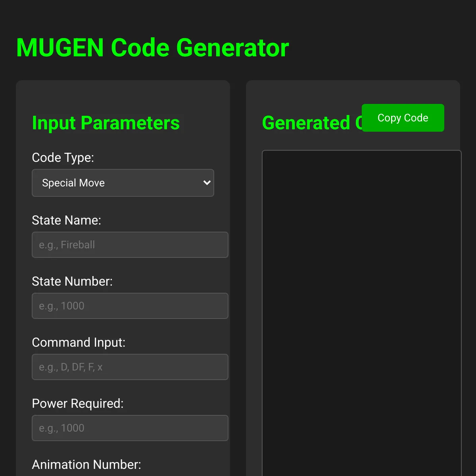Click the Power Required label
This screenshot has width=476, height=476.
[x=78, y=403]
